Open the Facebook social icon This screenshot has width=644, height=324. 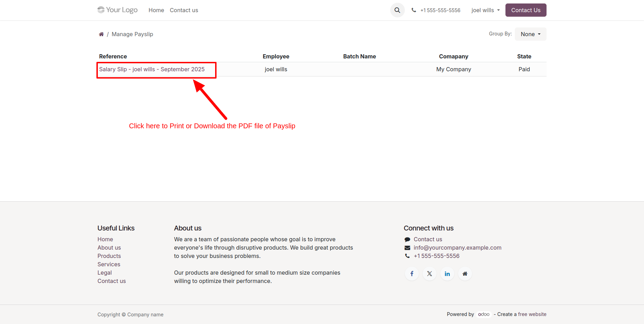412,274
